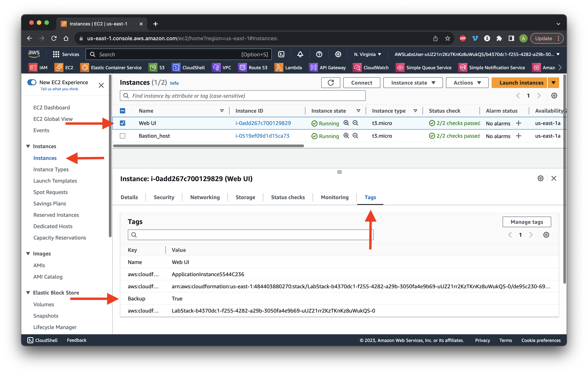Open the Actions dropdown
Viewport: 588px width, 374px height.
467,83
